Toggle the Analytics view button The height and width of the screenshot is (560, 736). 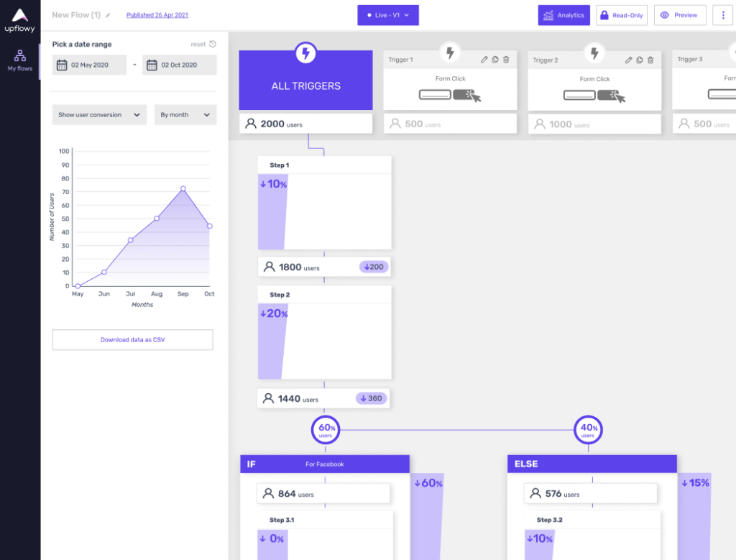[x=563, y=15]
